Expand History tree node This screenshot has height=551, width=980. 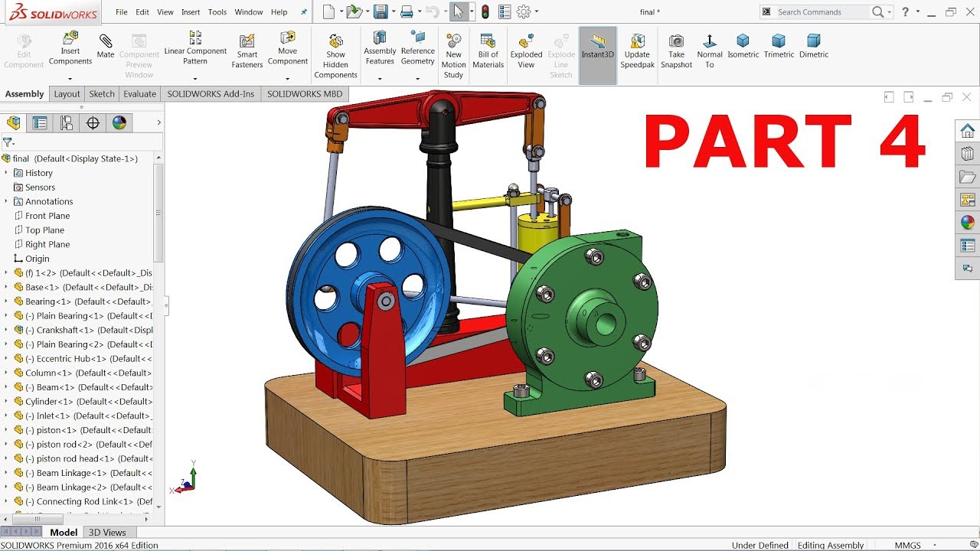pyautogui.click(x=6, y=173)
